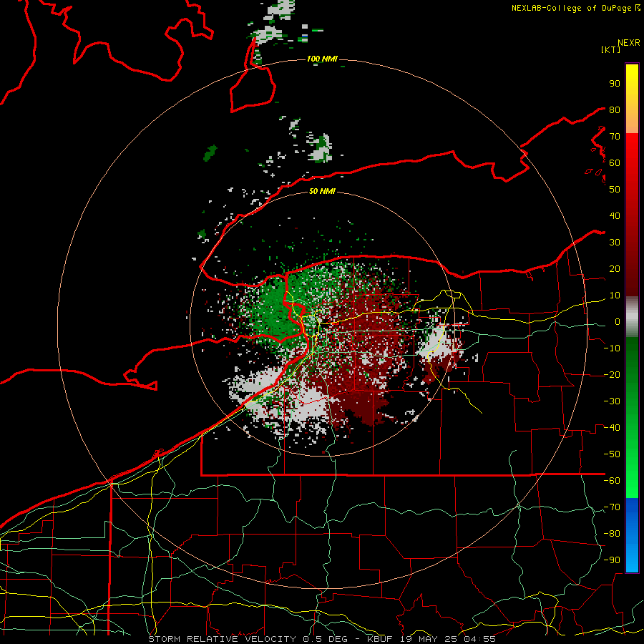The width and height of the screenshot is (644, 644).
Task: Click the "100 NMI" range ring label
Action: tap(322, 59)
